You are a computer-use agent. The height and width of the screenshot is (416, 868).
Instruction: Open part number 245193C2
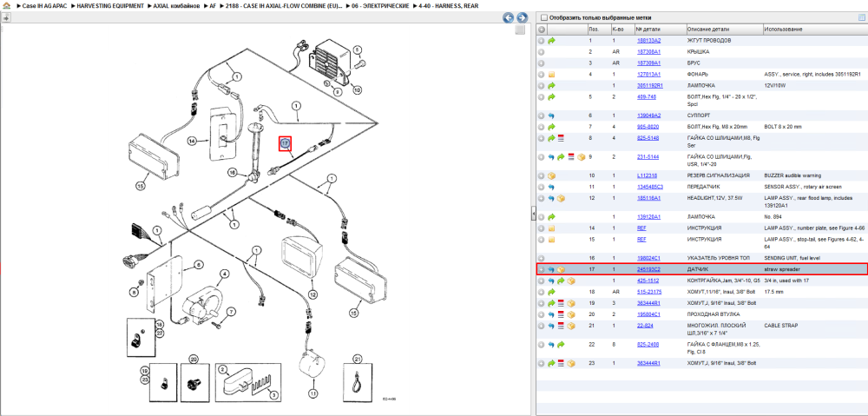[648, 269]
